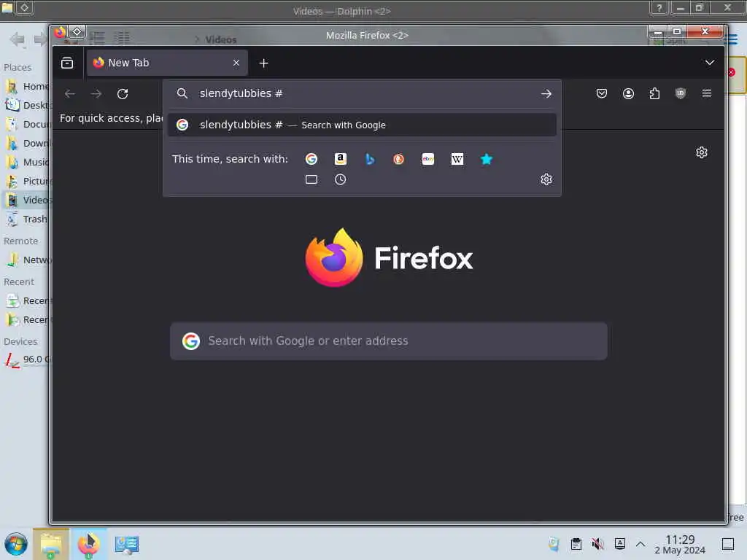Search this time with Google icon
Viewport: 747px width, 560px height.
coord(311,159)
